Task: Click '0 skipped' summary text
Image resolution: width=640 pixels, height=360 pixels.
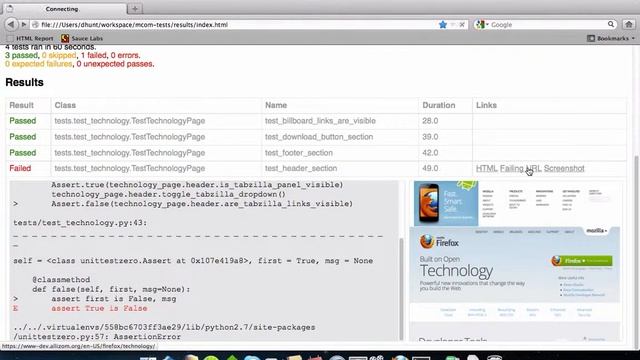Action: click(59, 55)
